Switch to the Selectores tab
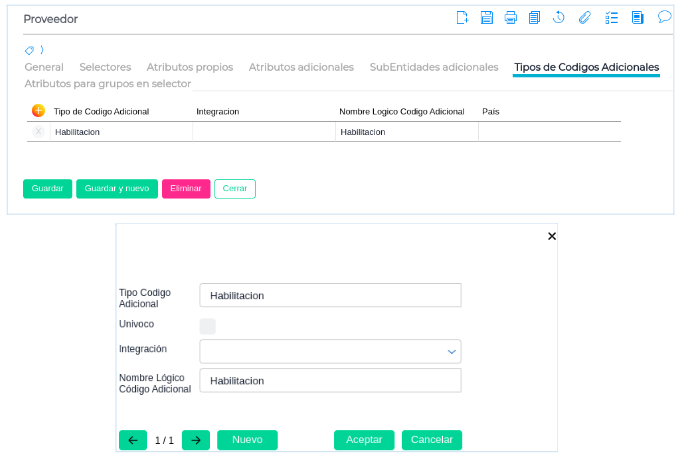The width and height of the screenshot is (683, 457). coord(105,67)
